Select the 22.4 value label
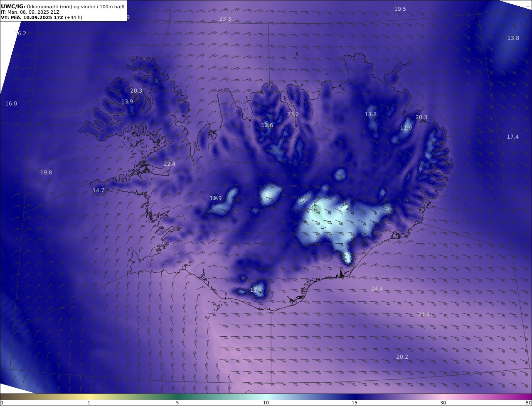The width and height of the screenshot is (532, 406). point(169,164)
